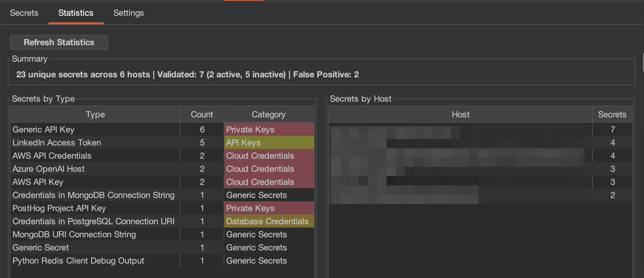Viewport: 644px width, 278px height.
Task: Select the Python Redis Client Debug Output row
Action: click(95, 260)
